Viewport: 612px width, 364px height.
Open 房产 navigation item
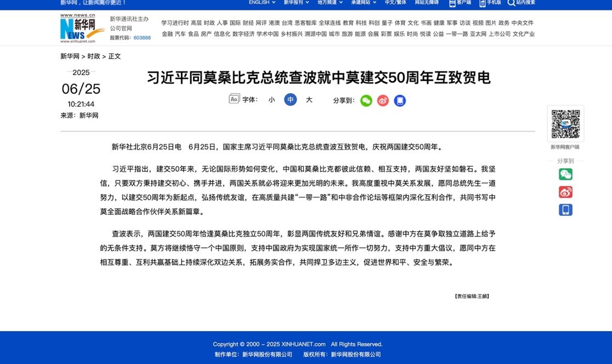coord(206,34)
